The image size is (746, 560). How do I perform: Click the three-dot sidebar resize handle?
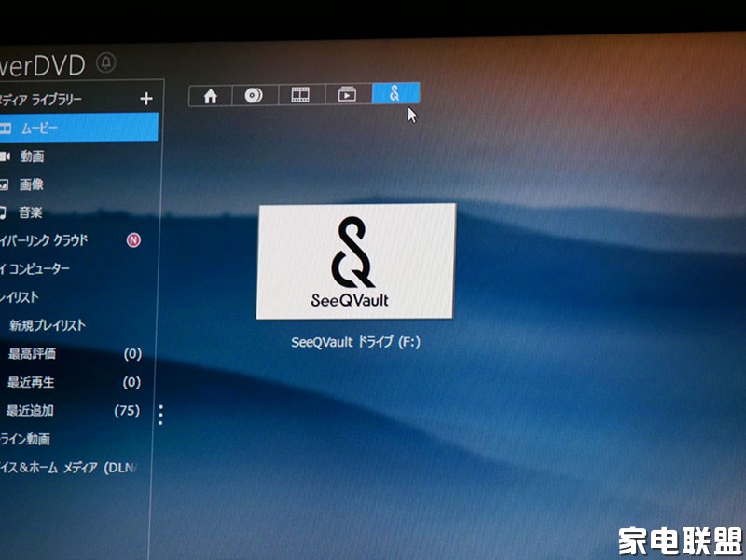pyautogui.click(x=160, y=415)
